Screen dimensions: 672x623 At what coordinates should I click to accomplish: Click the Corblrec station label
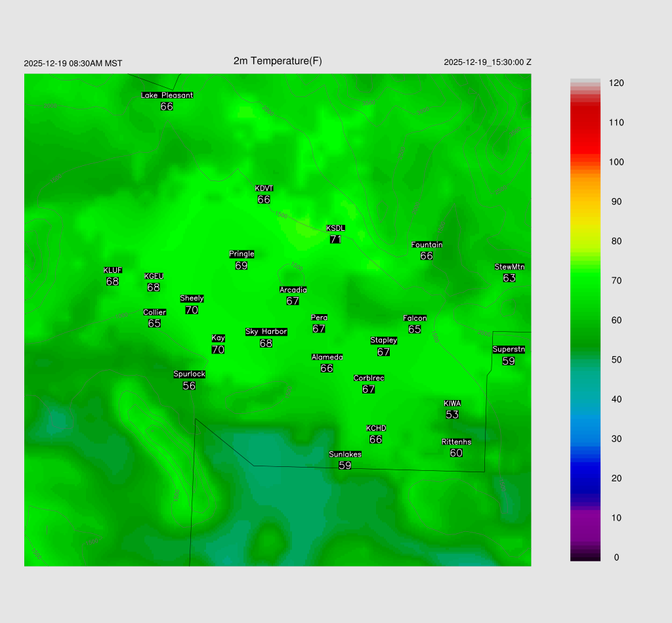(x=369, y=378)
